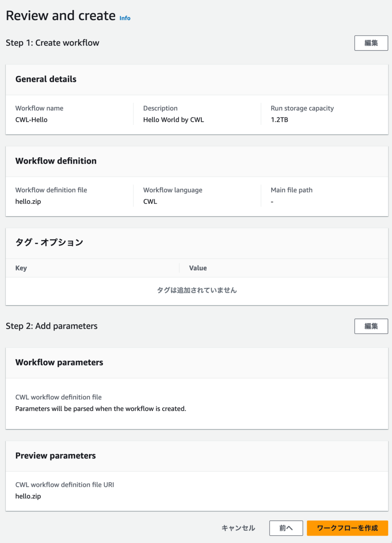Viewport: 392px width, 543px height.
Task: Click the Value column header in tags table
Action: coord(198,268)
